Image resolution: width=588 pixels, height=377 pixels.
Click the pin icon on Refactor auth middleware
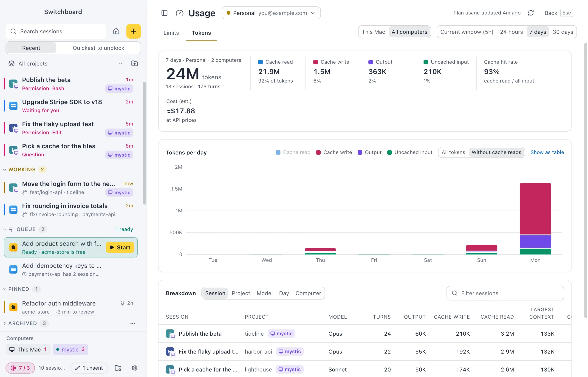point(123,303)
